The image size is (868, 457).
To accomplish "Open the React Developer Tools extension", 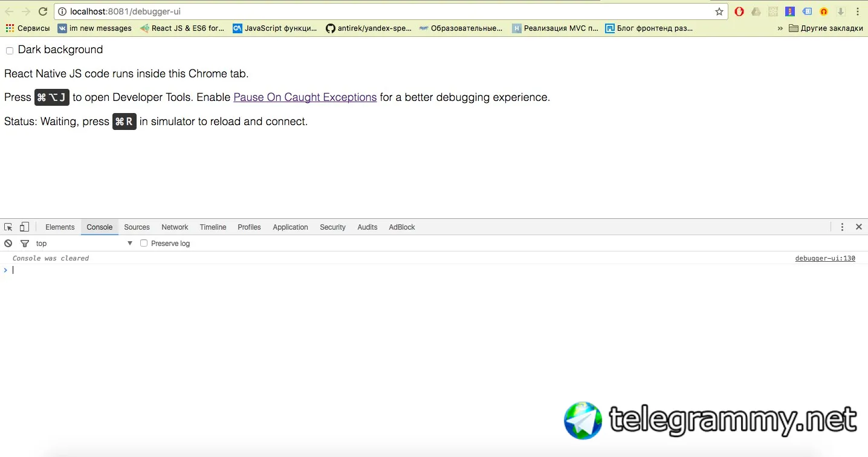I will point(773,11).
